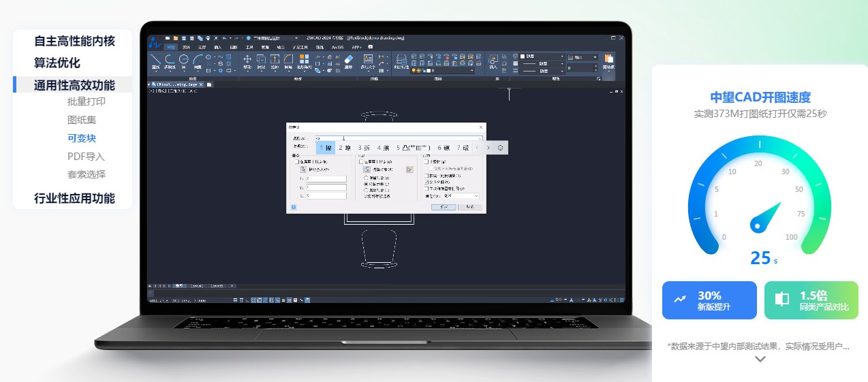Expand more content with the down chevron
The height and width of the screenshot is (382, 868).
point(760,359)
